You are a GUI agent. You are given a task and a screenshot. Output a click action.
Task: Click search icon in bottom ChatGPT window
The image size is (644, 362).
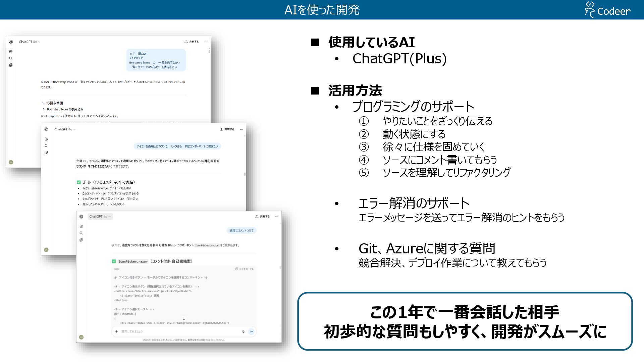click(81, 233)
